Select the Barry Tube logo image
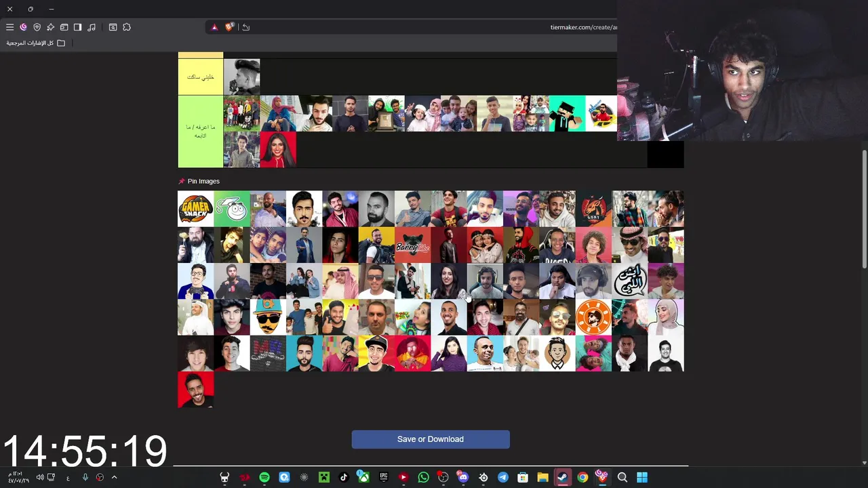The height and width of the screenshot is (488, 868). (412, 245)
